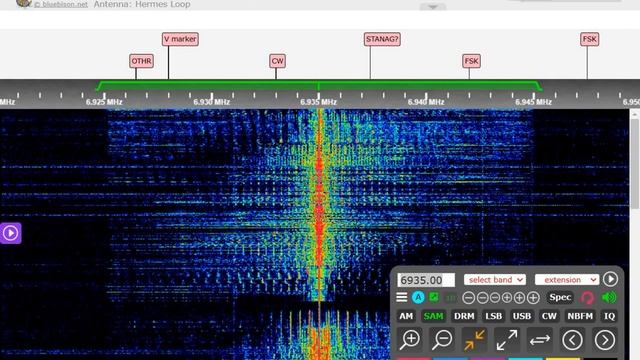Image resolution: width=640 pixels, height=360 pixels.
Task: Click the FSK label near 6.940 MHz
Action: 471,61
